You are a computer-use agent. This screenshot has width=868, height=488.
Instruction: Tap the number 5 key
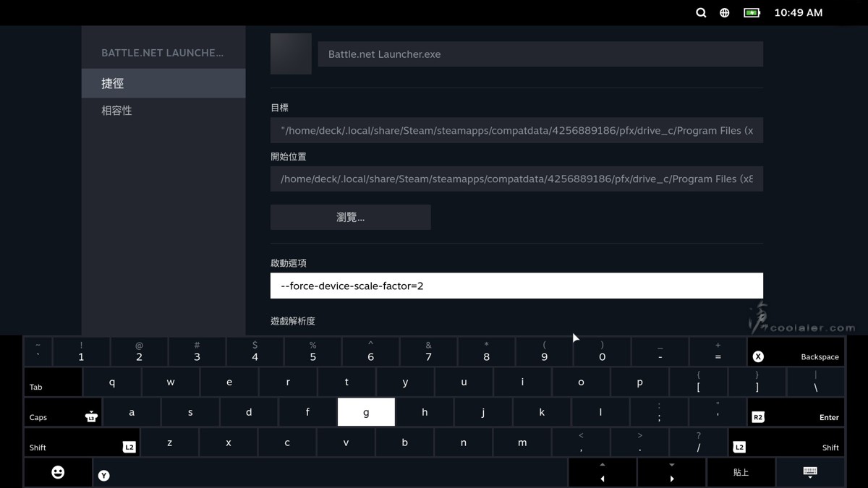[312, 351]
